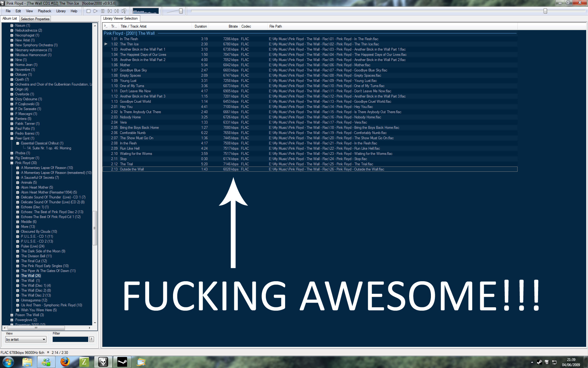Click the Duration column header
Image resolution: width=588 pixels, height=368 pixels.
201,26
